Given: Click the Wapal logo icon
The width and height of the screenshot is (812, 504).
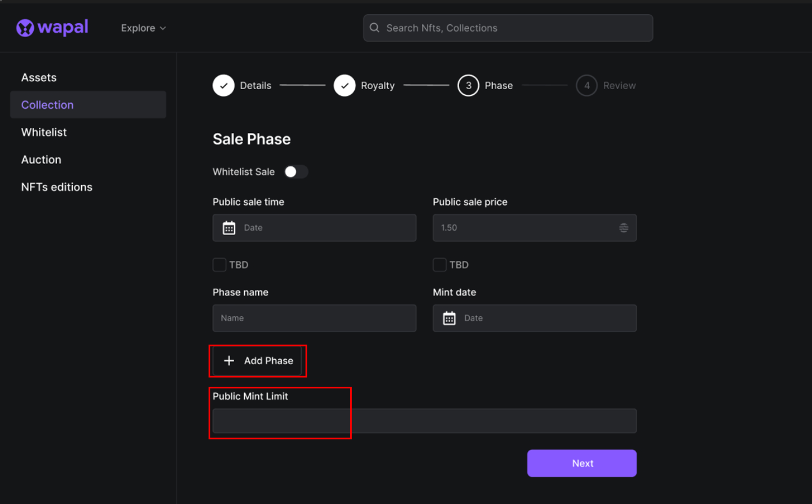Looking at the screenshot, I should pos(25,28).
